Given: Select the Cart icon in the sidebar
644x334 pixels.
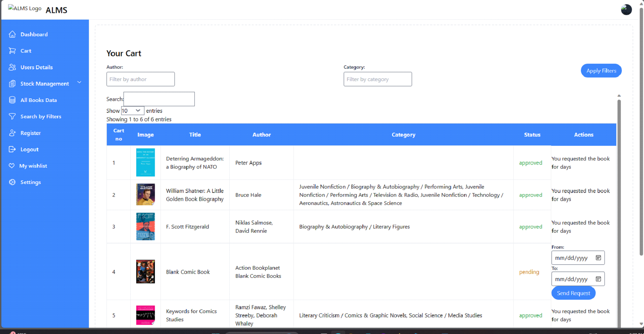Looking at the screenshot, I should [x=12, y=51].
